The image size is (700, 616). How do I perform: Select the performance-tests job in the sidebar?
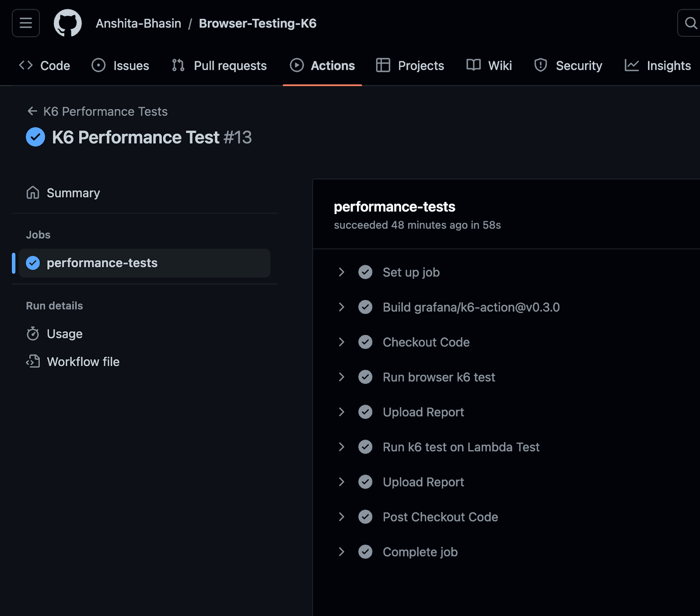(102, 263)
